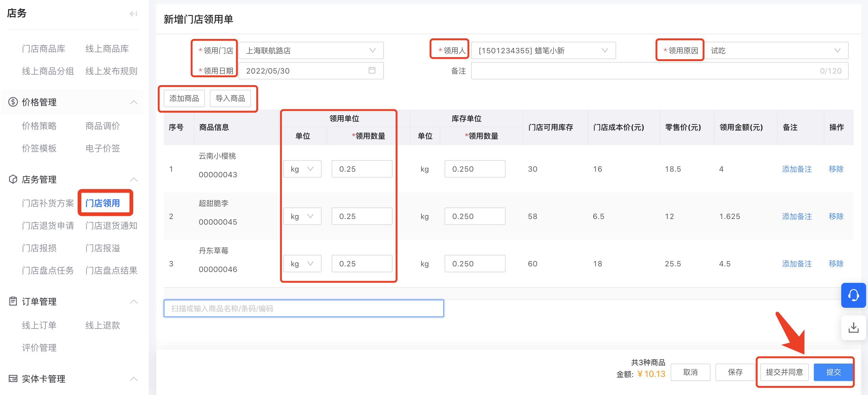Open 线上商品分组 menu item
The width and height of the screenshot is (868, 395).
48,71
